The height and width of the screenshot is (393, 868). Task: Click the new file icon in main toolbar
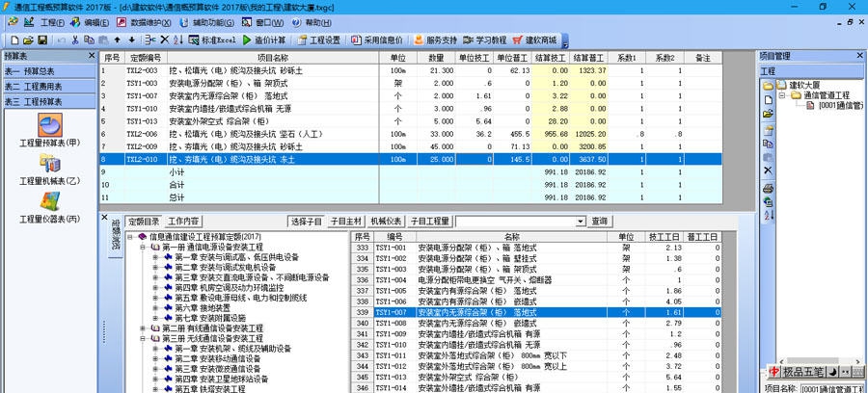(x=14, y=39)
